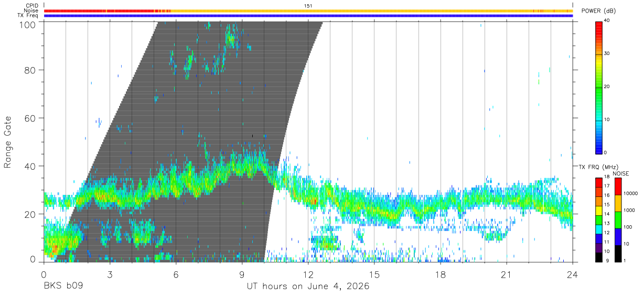644x297 pixels.
Task: Select the "1000" label on the NOISE scale
Action: point(630,210)
